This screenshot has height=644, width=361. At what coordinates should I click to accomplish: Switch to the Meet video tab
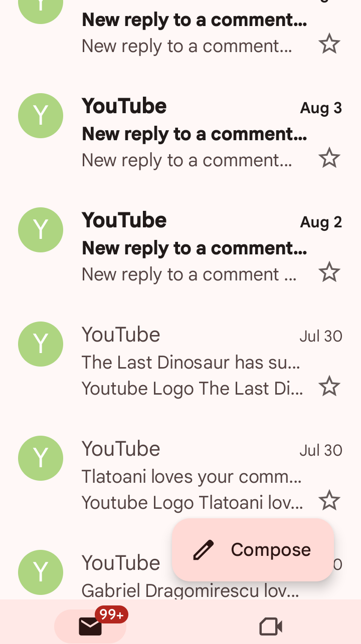pyautogui.click(x=271, y=626)
